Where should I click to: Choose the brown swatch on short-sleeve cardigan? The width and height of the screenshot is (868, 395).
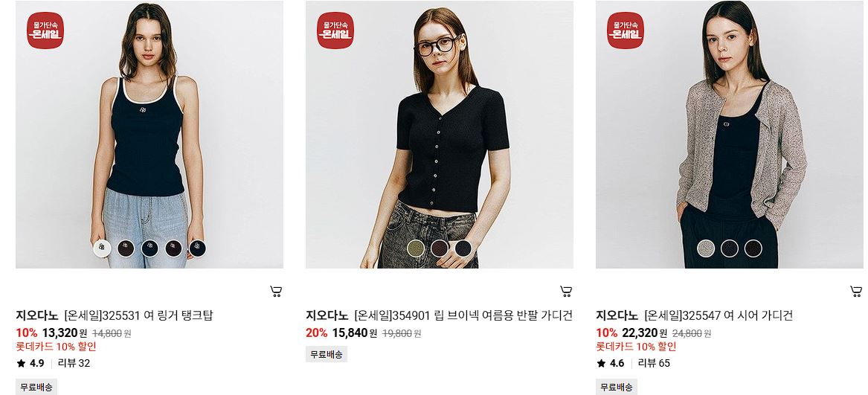pos(440,248)
